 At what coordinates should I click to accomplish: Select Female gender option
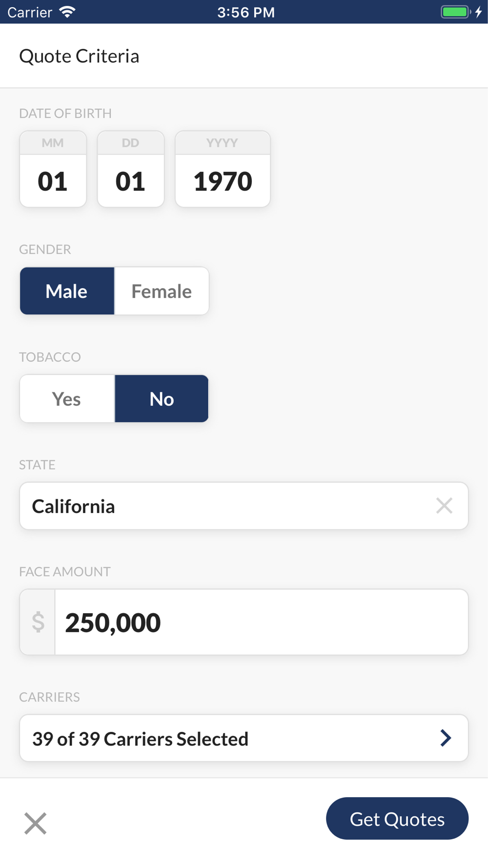(x=162, y=291)
